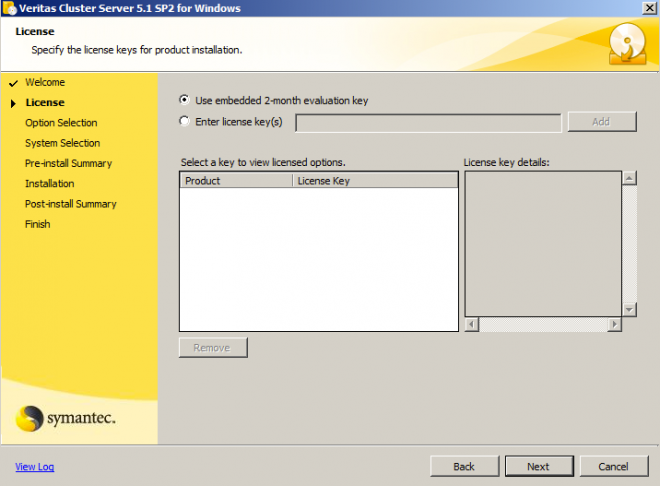Viewport: 660px width, 486px height.
Task: Click the current-step arrow beside License
Action: pyautogui.click(x=13, y=103)
